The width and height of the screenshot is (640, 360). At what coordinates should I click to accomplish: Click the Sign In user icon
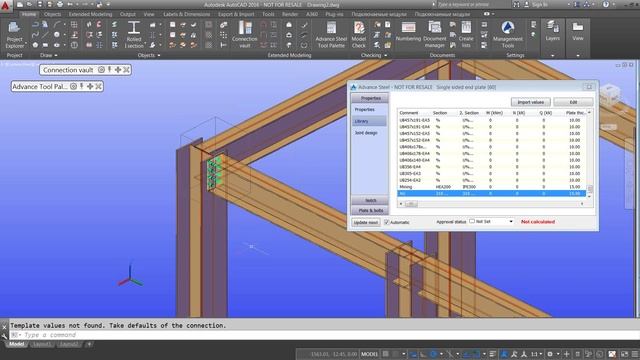tap(527, 4)
